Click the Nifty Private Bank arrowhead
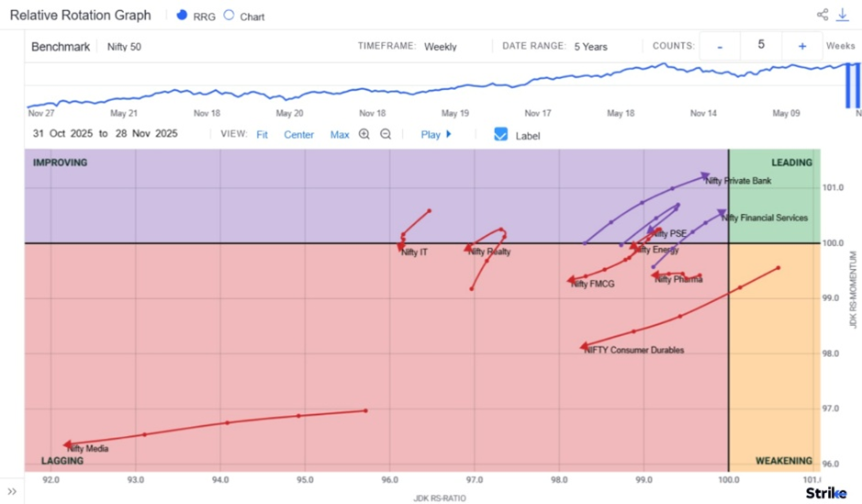Screen dimensions: 862x504 (x=704, y=174)
